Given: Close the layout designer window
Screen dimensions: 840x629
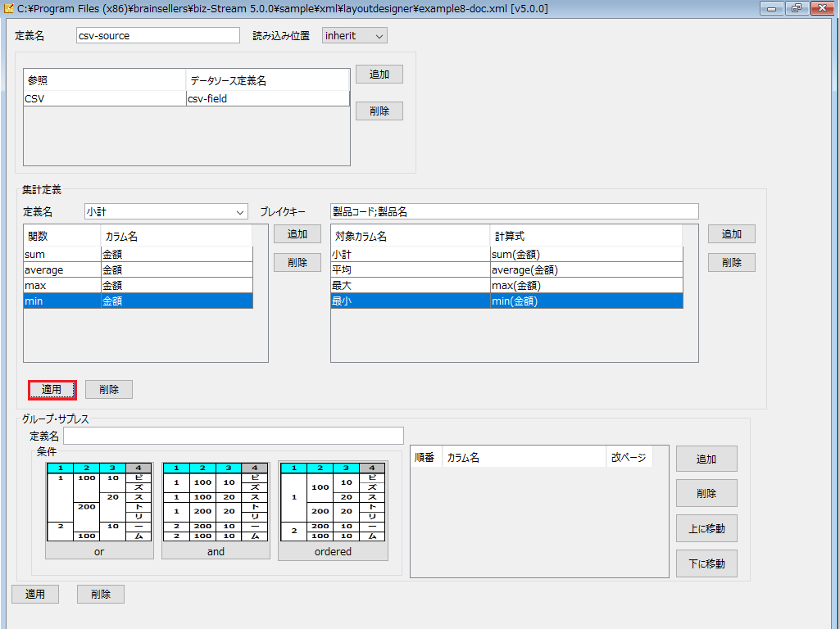Looking at the screenshot, I should point(822,8).
